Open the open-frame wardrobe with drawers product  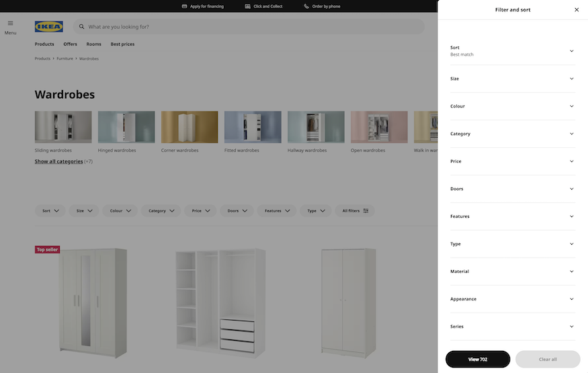[220, 303]
